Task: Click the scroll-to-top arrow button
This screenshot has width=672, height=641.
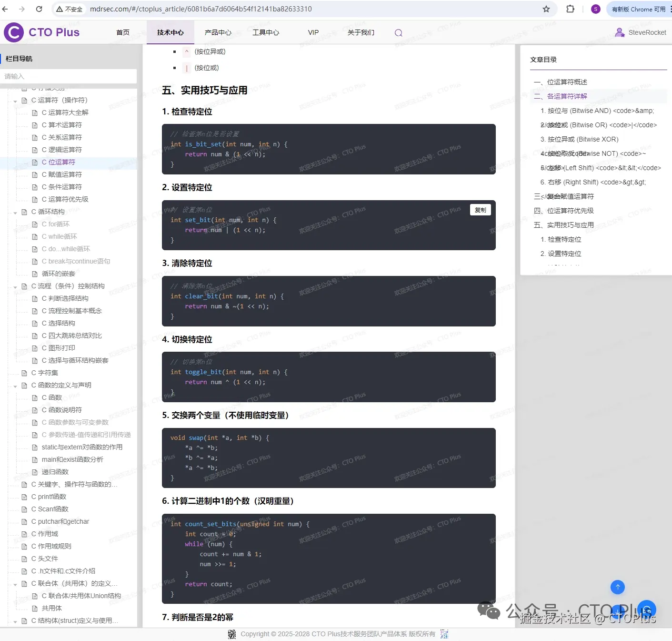Action: (617, 587)
